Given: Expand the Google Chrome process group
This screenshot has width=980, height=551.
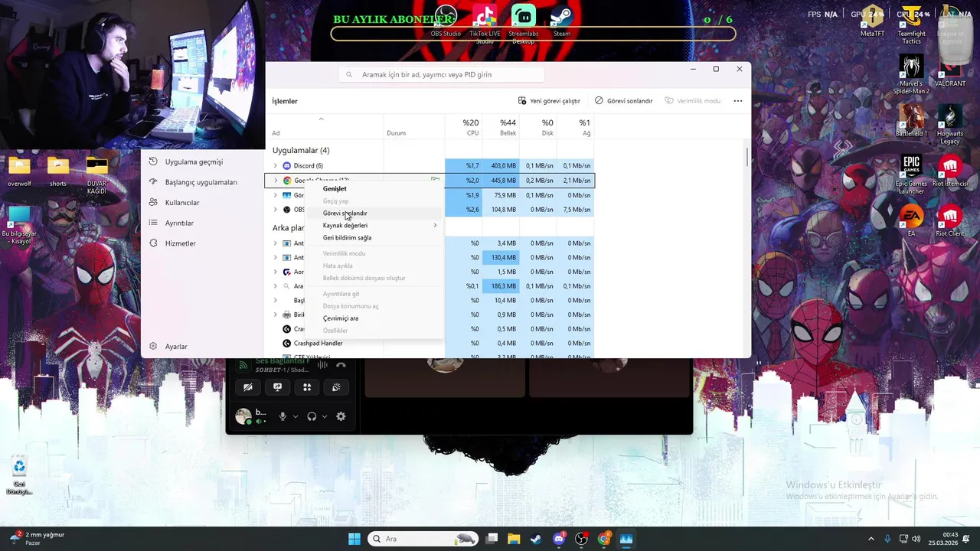Looking at the screenshot, I should coord(276,181).
